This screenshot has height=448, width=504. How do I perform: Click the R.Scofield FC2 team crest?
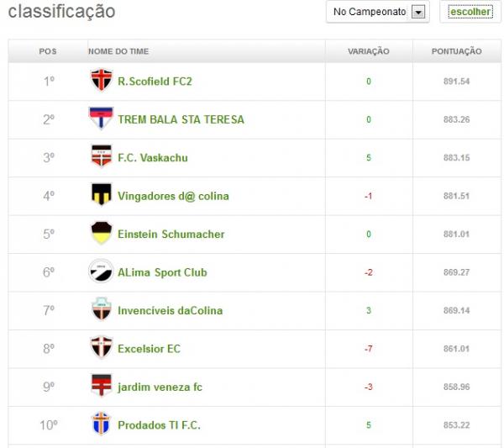coord(101,82)
